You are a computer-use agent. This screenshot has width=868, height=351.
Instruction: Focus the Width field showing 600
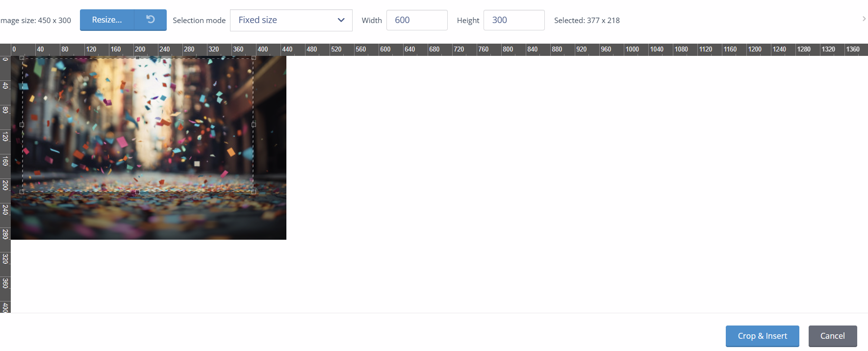coord(416,20)
